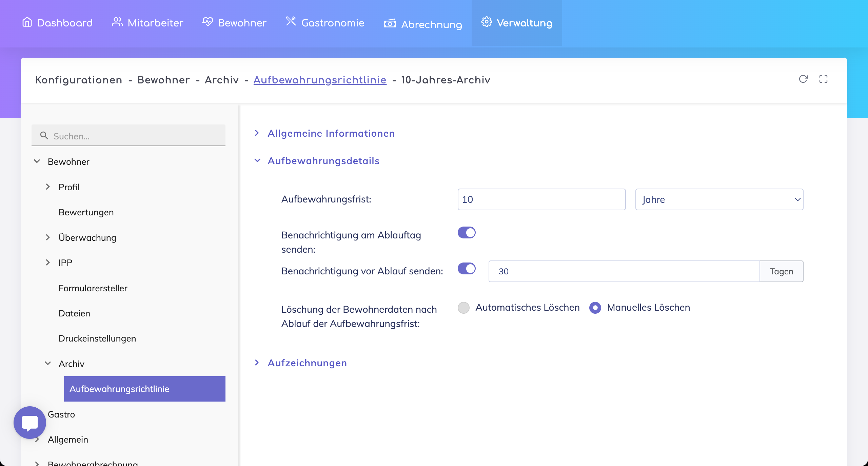
Task: Open the Aufbewahrungsrichtlinie breadcrumb link
Action: coord(320,80)
